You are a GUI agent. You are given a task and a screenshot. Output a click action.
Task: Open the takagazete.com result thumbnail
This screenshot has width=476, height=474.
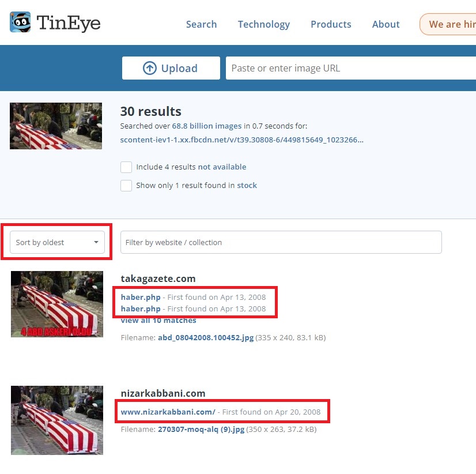(x=57, y=304)
